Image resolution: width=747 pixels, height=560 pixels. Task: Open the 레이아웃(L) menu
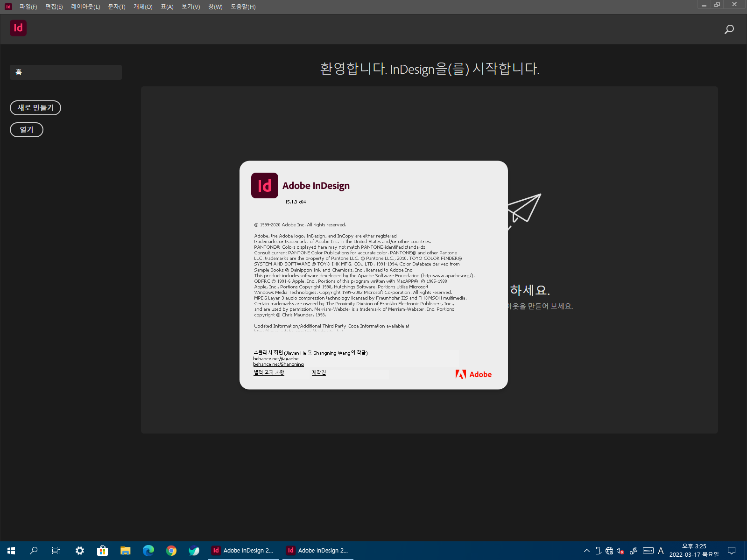(x=85, y=7)
